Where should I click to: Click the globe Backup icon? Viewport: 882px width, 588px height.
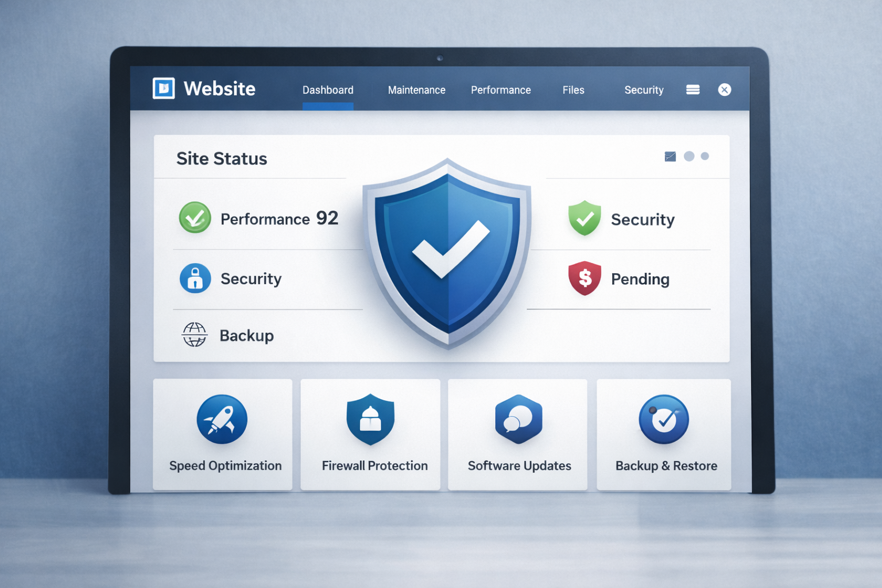coord(195,335)
